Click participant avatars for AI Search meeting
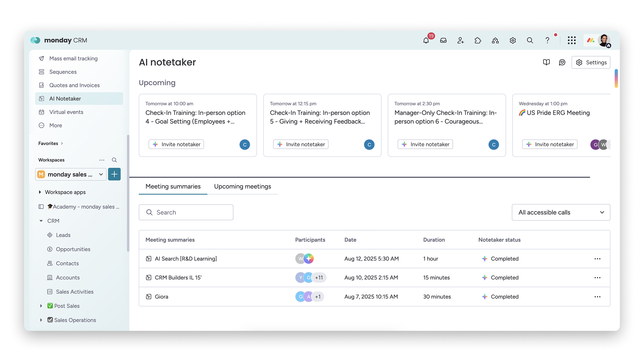Screen dimensions: 644x362 point(305,258)
